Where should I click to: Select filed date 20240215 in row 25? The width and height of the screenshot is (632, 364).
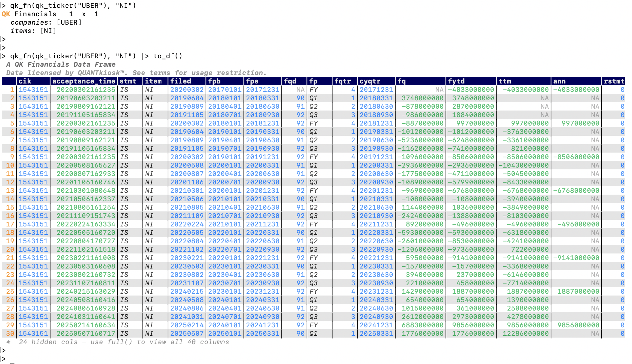(187, 291)
